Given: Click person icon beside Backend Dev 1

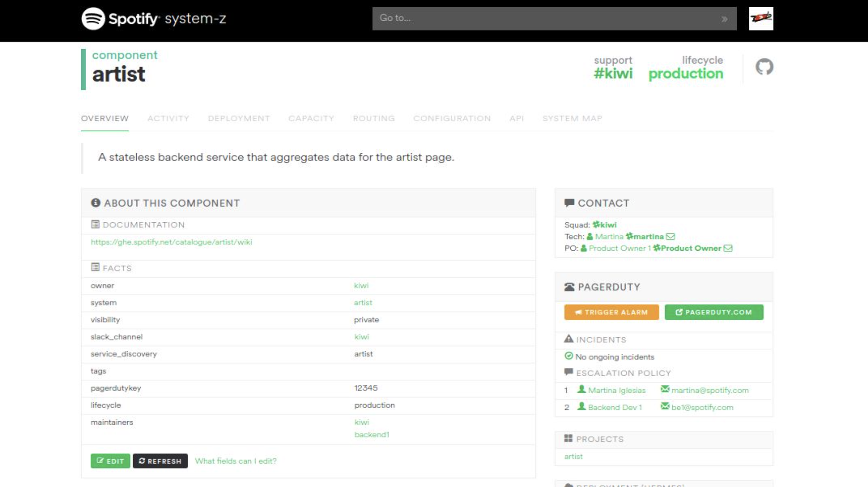Looking at the screenshot, I should (582, 407).
